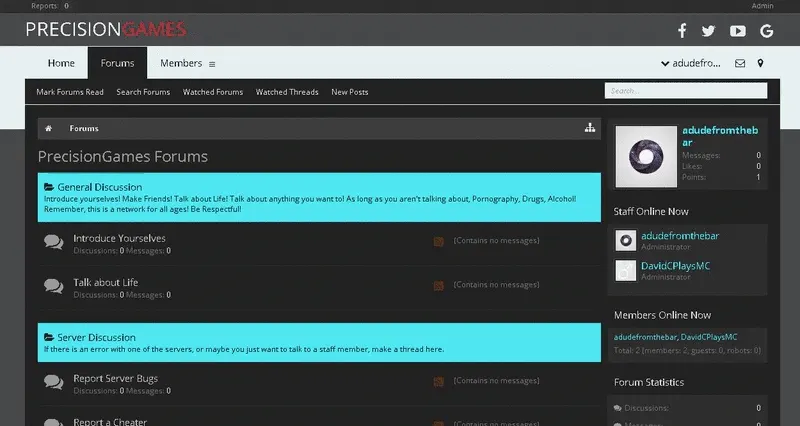Screen dimensions: 800x426
Task: Open the Report a Cheater forum
Action: coord(110,422)
